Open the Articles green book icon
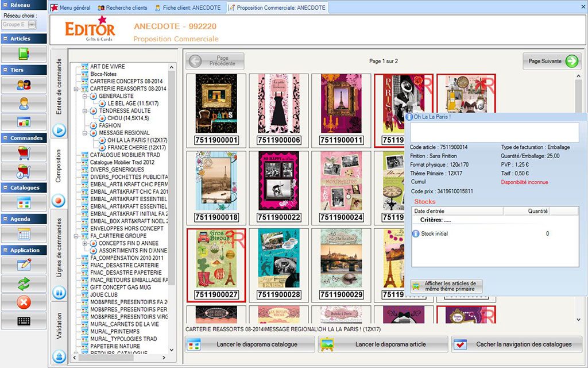Image resolution: width=588 pixels, height=368 pixels. pyautogui.click(x=24, y=54)
